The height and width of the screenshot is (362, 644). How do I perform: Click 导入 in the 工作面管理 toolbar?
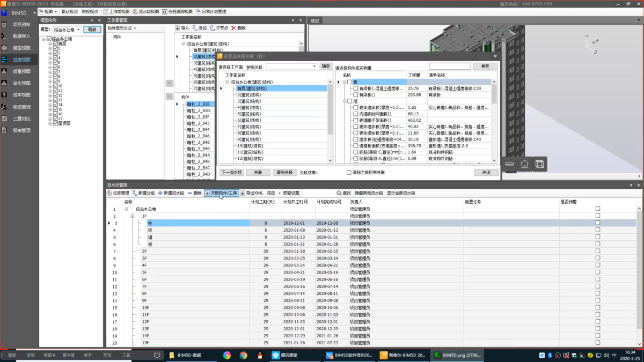click(182, 28)
